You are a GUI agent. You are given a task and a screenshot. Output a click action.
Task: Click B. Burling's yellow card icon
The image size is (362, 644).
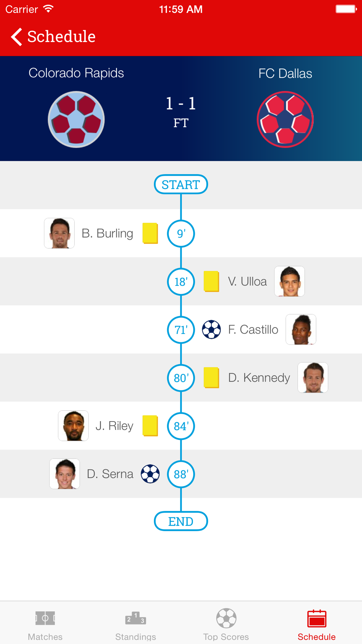coord(150,233)
